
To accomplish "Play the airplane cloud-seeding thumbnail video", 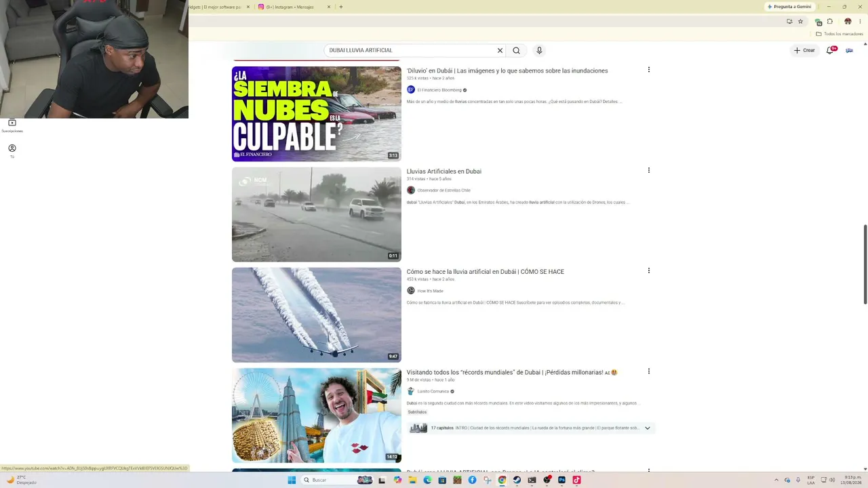I will (317, 314).
